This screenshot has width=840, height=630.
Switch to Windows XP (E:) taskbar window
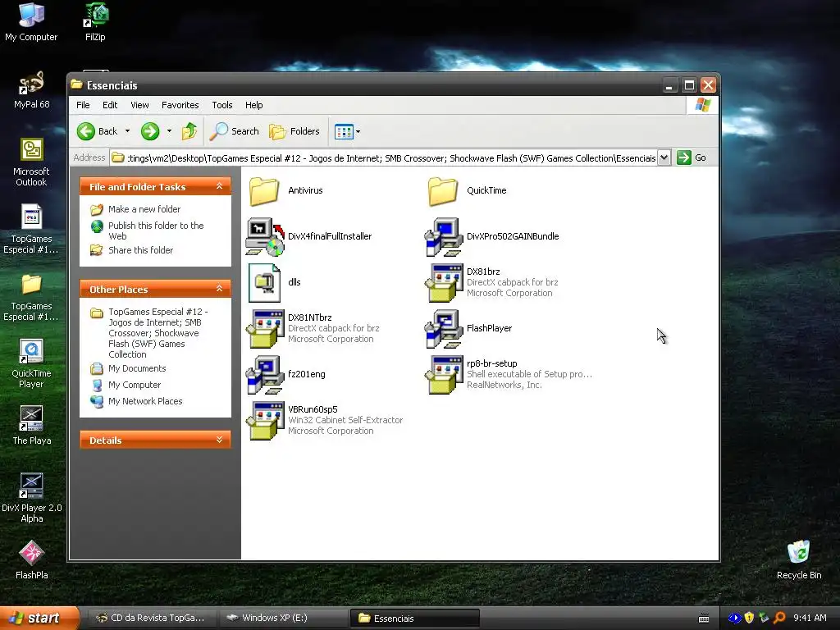point(282,619)
